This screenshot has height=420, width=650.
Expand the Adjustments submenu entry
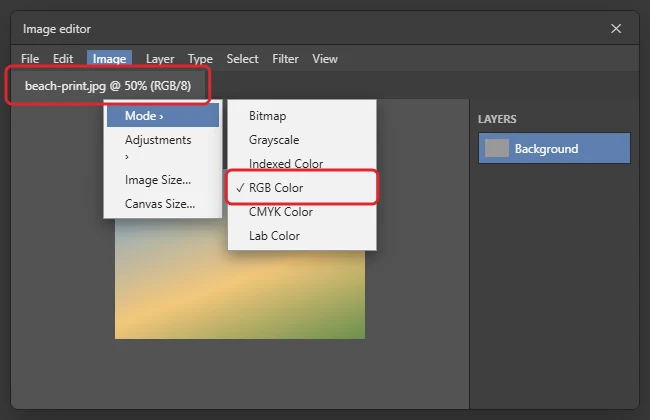(163, 148)
